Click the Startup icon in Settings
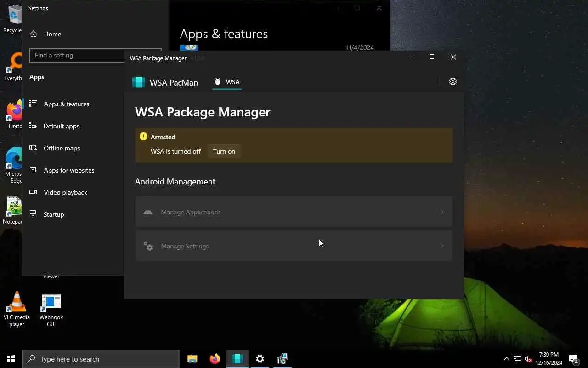588x368 pixels. tap(33, 214)
